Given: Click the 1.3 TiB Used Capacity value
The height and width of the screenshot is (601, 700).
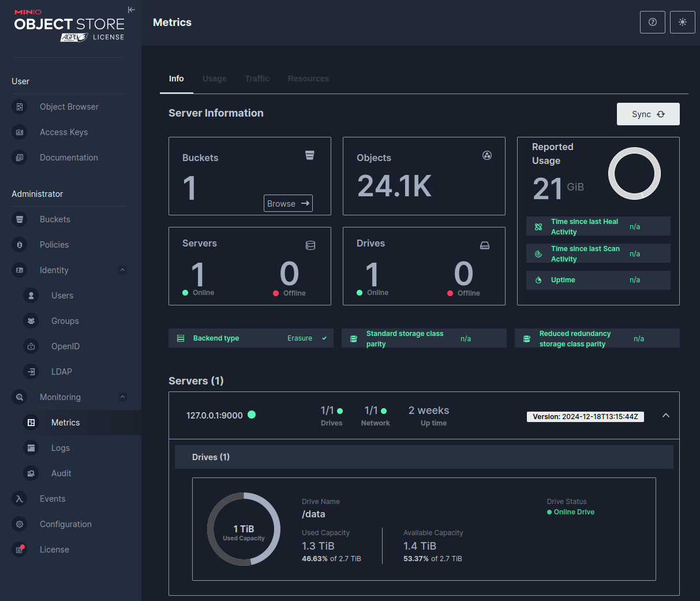Looking at the screenshot, I should pyautogui.click(x=318, y=546).
